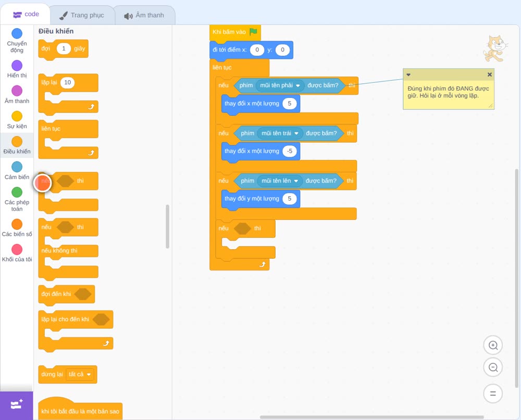521x420 pixels.
Task: Open the Cảm biến block category
Action: (x=17, y=171)
